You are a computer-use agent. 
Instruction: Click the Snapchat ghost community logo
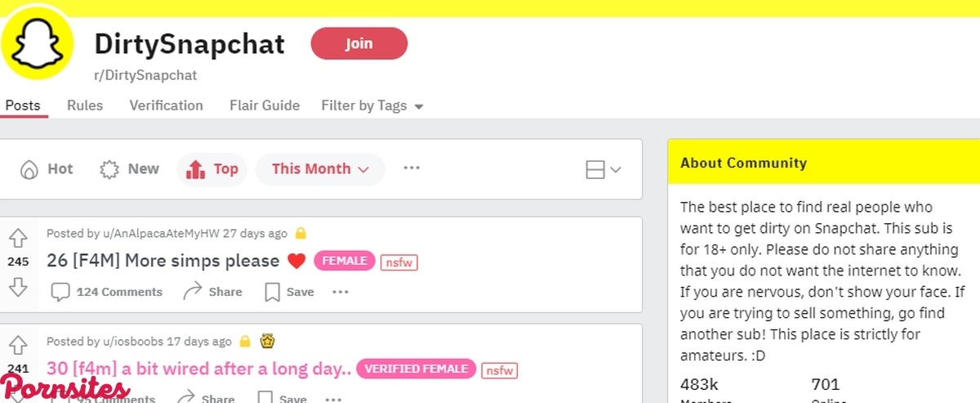point(37,46)
